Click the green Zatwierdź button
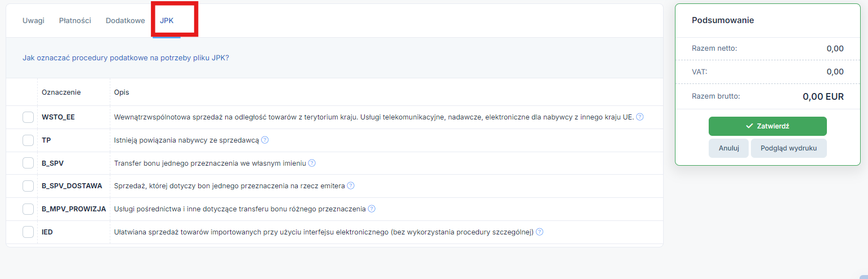Viewport: 868px width, 279px height. pyautogui.click(x=767, y=126)
